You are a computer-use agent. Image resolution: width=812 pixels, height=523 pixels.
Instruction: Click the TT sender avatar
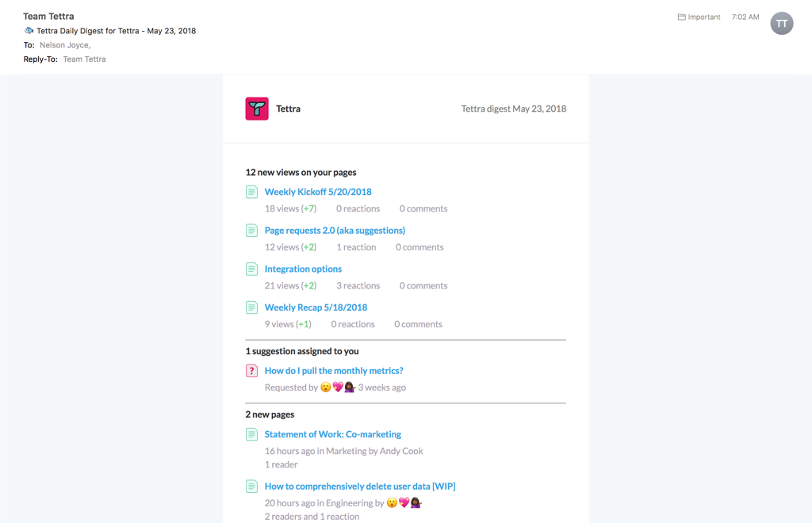781,24
